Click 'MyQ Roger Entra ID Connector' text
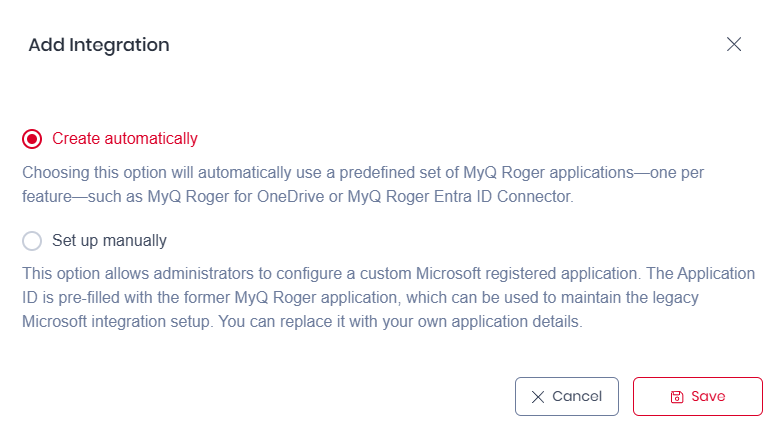780x433 pixels. 459,197
